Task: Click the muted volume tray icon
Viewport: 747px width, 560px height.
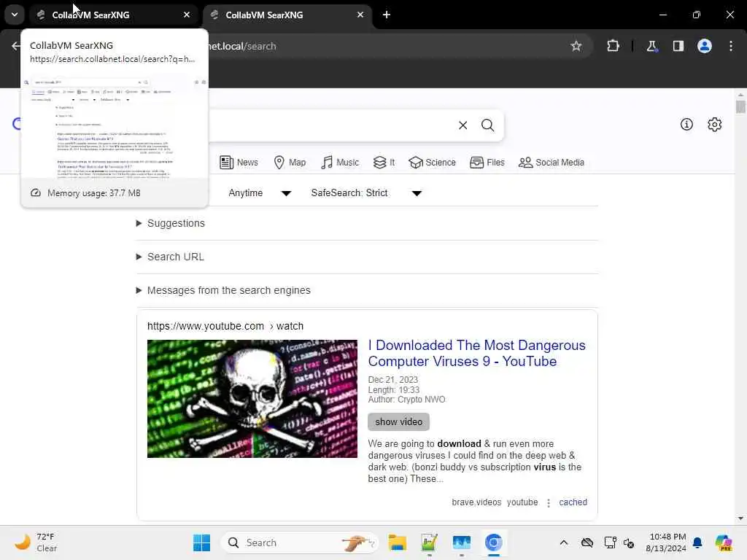Action: (629, 542)
